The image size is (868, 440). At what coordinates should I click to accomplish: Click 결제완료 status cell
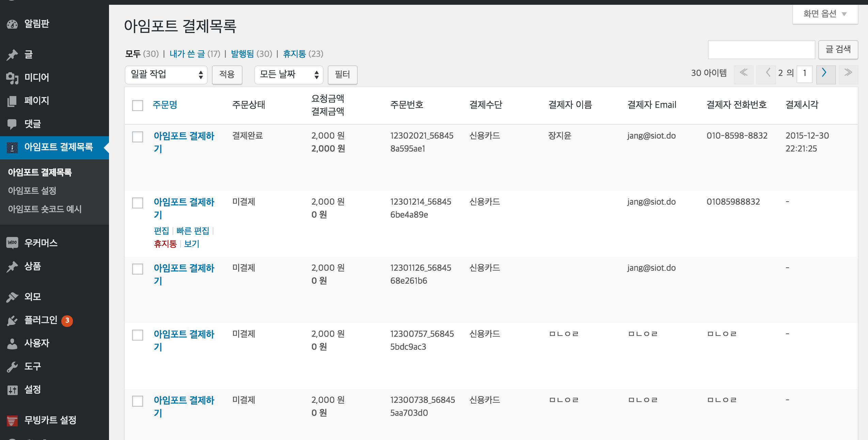(x=248, y=136)
